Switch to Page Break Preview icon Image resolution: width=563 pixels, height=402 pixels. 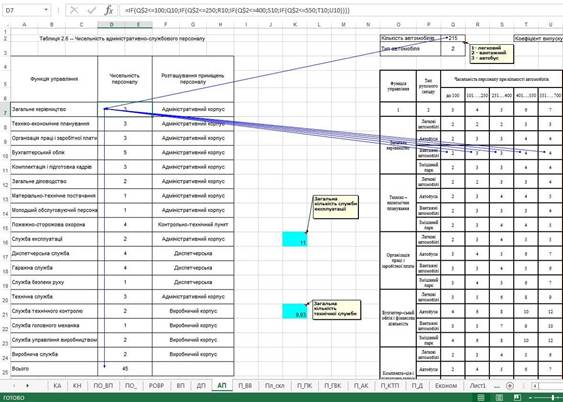(517, 397)
